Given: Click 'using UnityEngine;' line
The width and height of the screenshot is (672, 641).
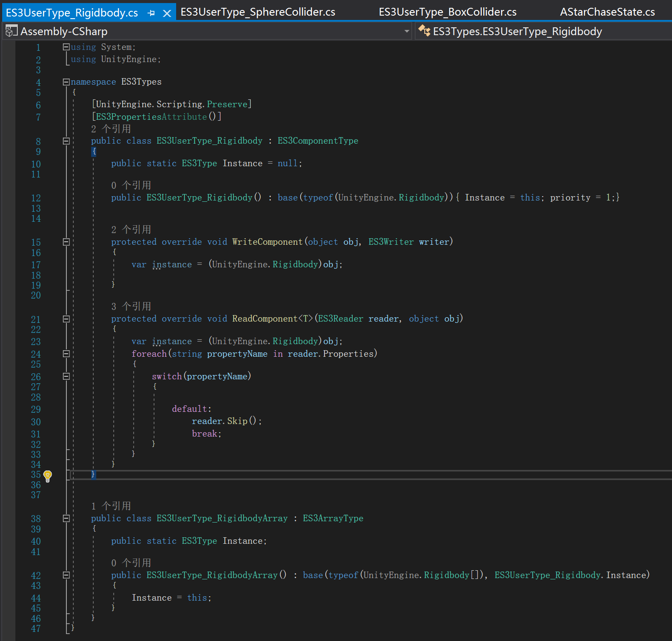Looking at the screenshot, I should click(116, 59).
